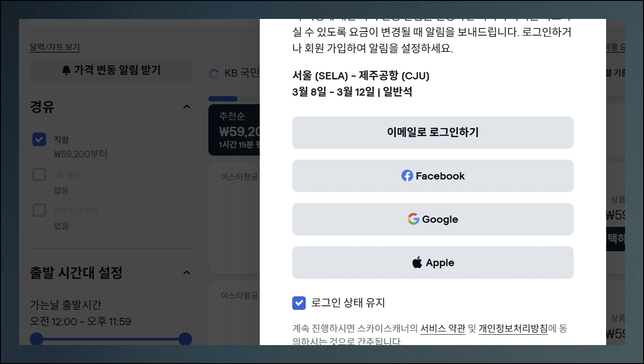Uncheck the 직항 checkbox
Viewport: 644px width, 364px height.
pos(39,139)
